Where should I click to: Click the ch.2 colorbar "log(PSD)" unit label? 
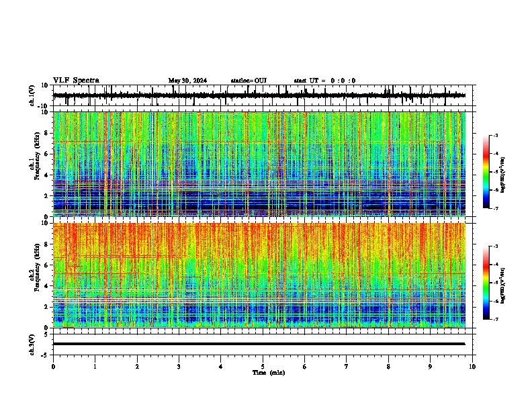pos(502,286)
